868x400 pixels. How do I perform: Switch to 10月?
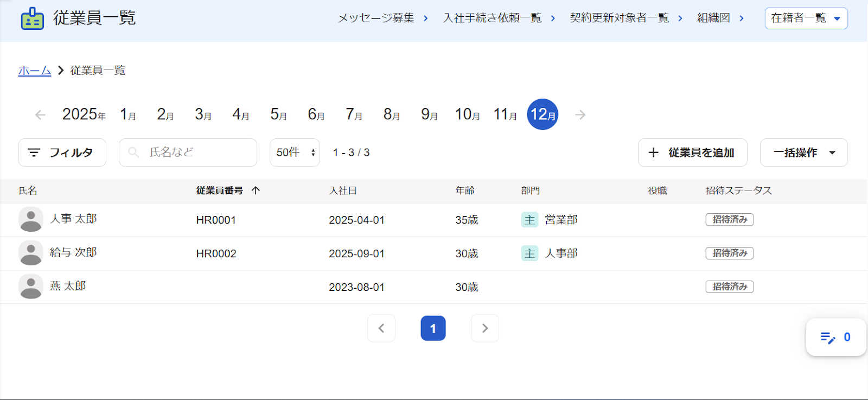coord(468,115)
